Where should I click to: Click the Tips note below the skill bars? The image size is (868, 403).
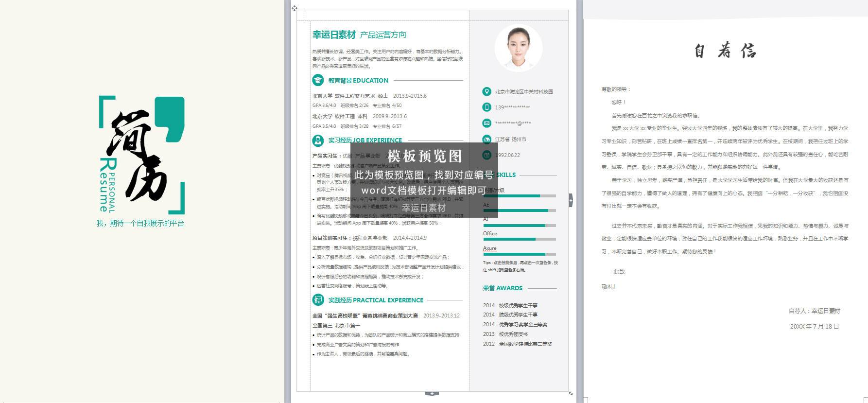tap(520, 266)
